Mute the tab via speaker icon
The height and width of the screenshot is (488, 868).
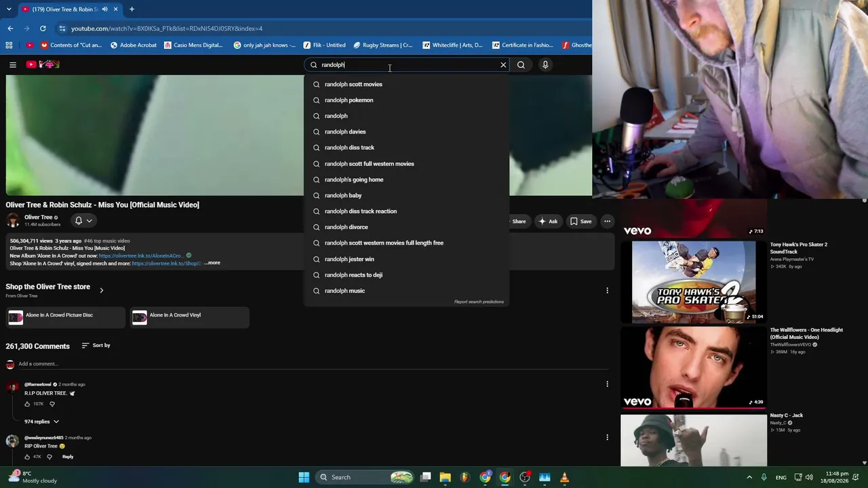(104, 9)
